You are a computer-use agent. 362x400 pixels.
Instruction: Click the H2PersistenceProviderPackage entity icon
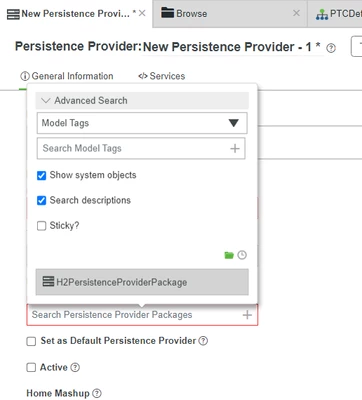click(x=48, y=282)
